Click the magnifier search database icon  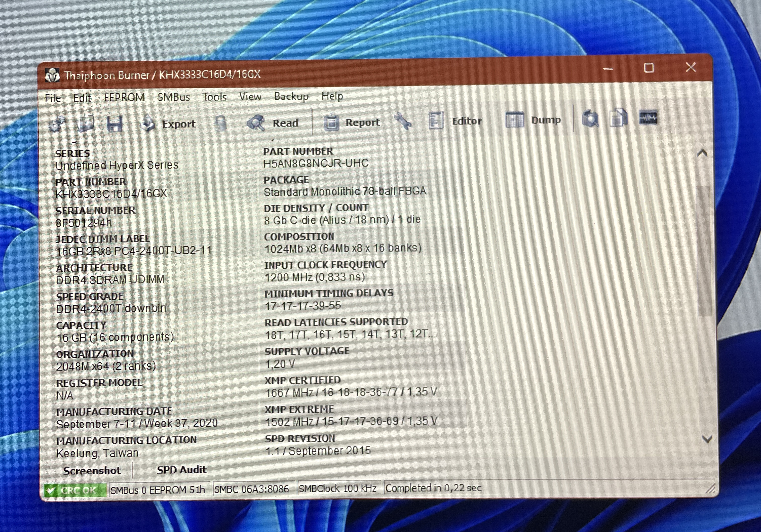pyautogui.click(x=590, y=118)
